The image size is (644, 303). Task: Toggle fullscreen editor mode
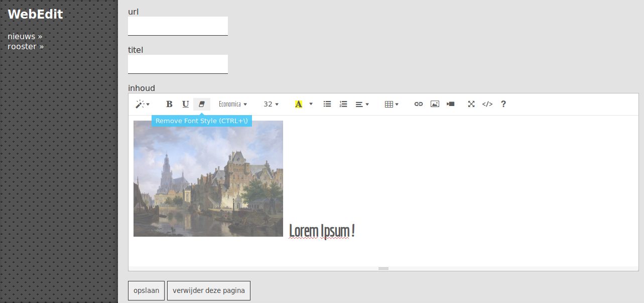[471, 104]
